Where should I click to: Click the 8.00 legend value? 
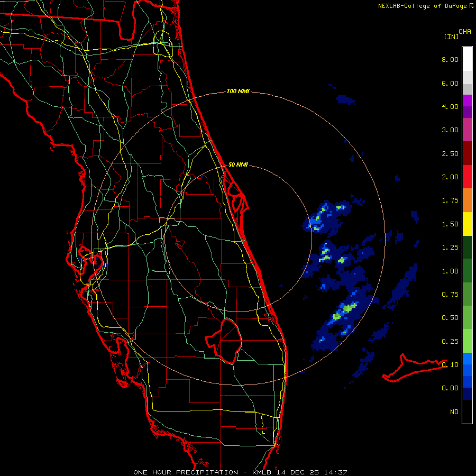pyautogui.click(x=450, y=59)
